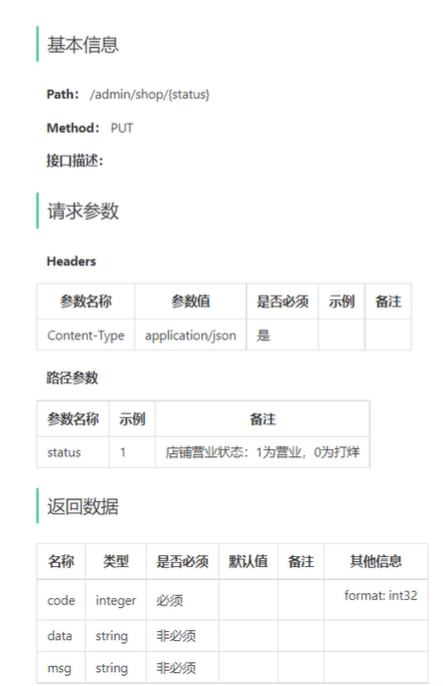The image size is (443, 686).
Task: Click the 示例 header in path params table
Action: pyautogui.click(x=132, y=419)
